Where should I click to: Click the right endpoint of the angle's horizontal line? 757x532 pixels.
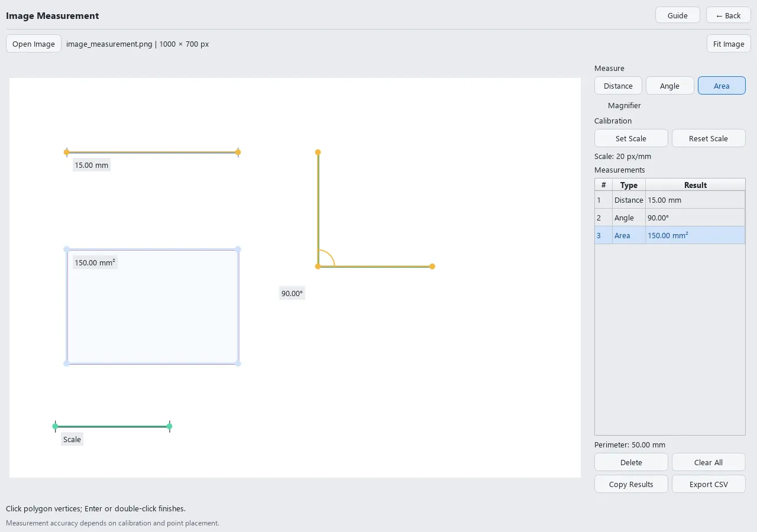click(x=432, y=267)
